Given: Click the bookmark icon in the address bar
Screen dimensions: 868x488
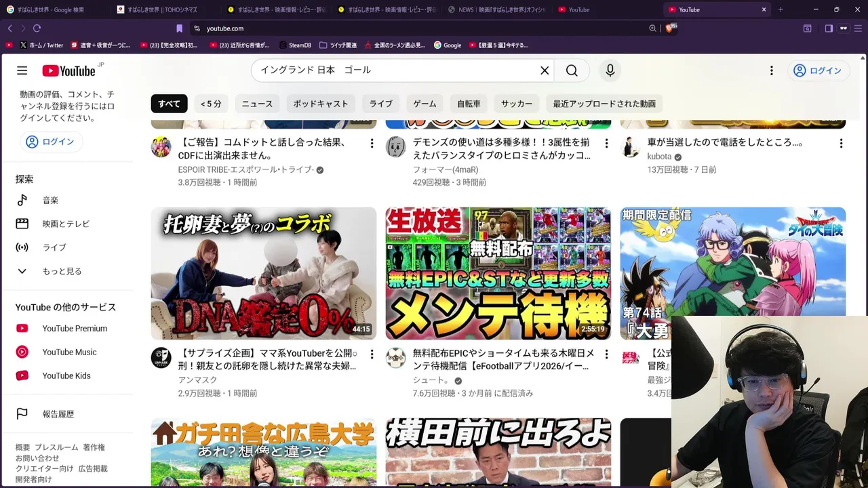Looking at the screenshot, I should pyautogui.click(x=179, y=28).
